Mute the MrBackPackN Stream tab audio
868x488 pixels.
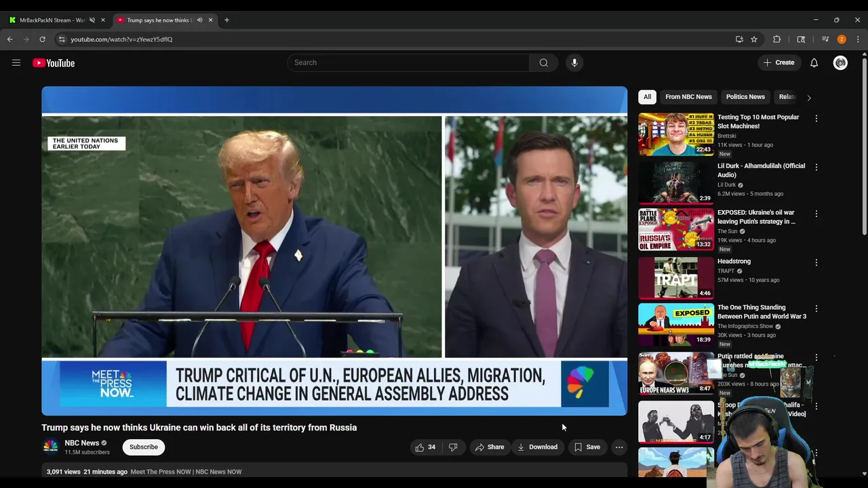92,20
